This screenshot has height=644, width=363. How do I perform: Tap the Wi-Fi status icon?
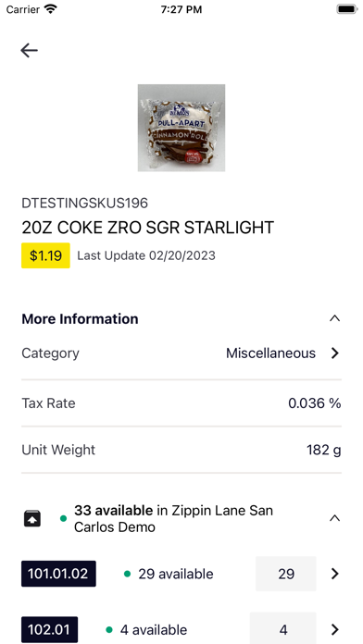(51, 9)
